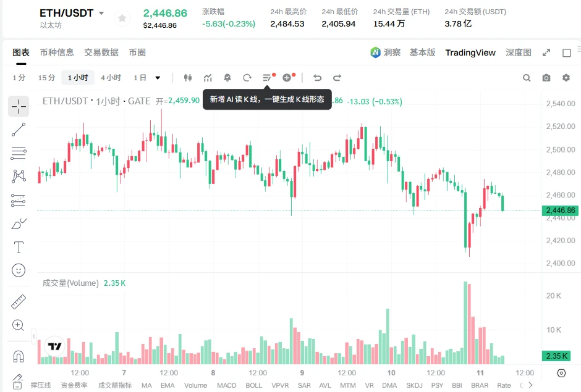Select the ruler measure tool
The width and height of the screenshot is (581, 392).
[x=19, y=302]
